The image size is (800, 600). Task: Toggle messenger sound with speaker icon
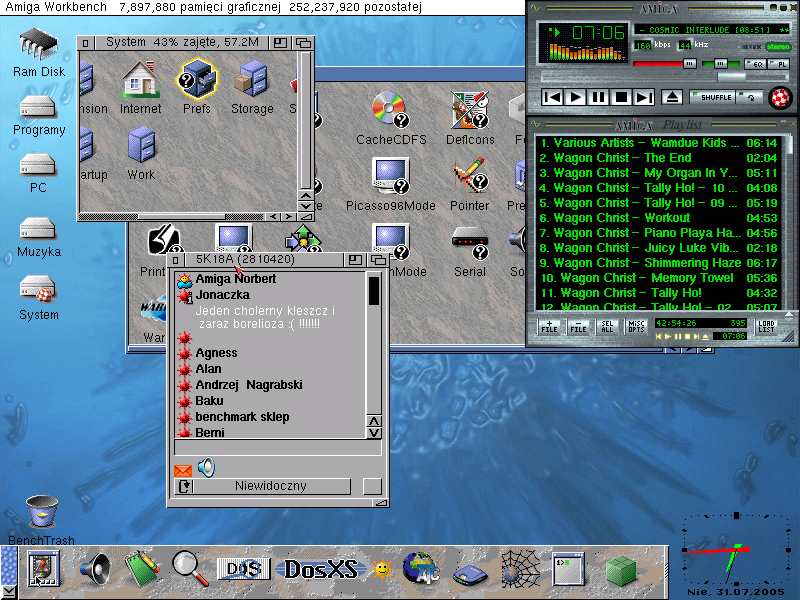[x=206, y=467]
